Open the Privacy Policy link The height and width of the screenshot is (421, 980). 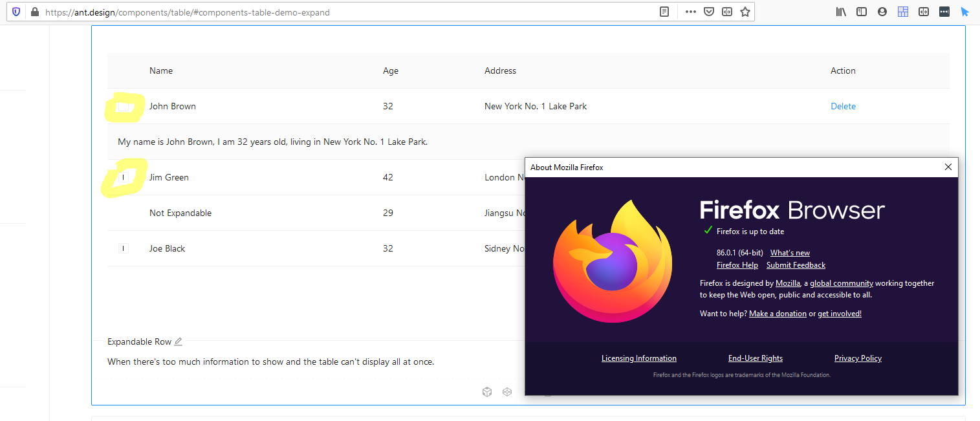(858, 358)
